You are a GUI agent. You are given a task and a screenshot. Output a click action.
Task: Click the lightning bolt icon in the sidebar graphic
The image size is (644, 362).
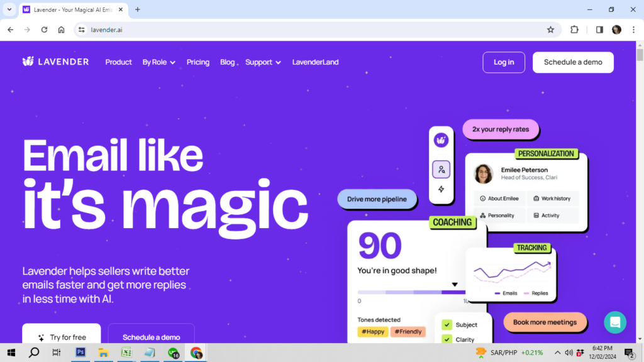point(441,189)
